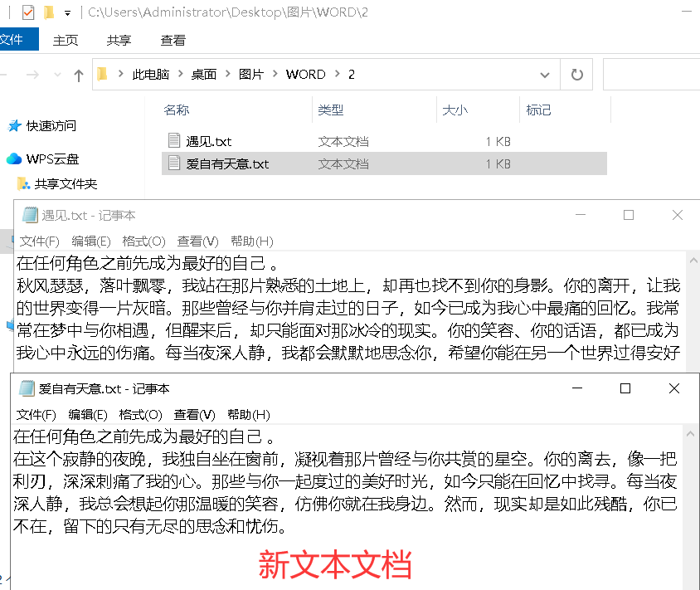This screenshot has width=700, height=590.
Task: Open 编辑(E) menu in 遇见.txt Notepad
Action: coord(91,241)
